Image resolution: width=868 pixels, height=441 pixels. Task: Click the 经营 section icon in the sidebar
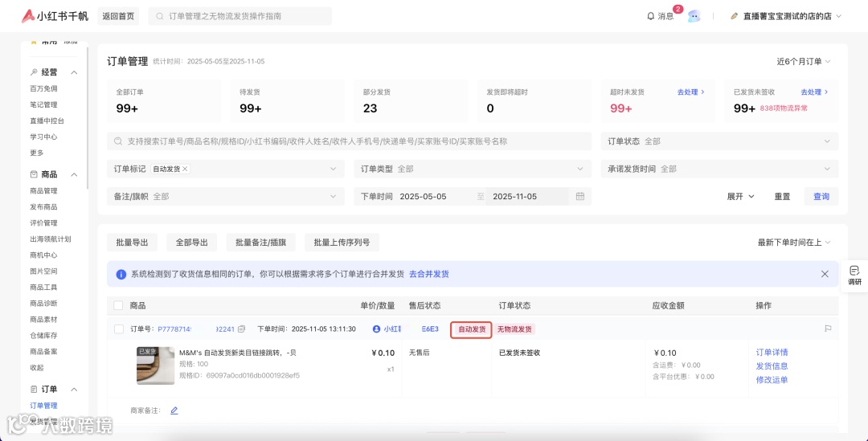click(34, 72)
